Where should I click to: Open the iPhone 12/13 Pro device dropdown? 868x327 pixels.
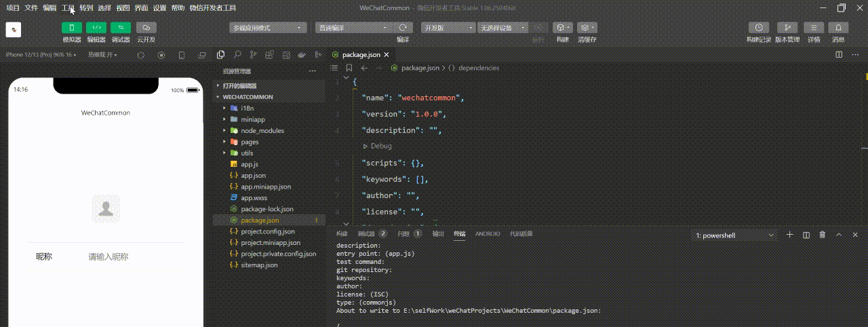click(41, 55)
